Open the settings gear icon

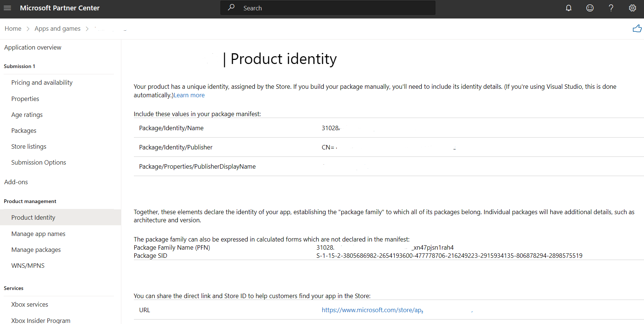(633, 8)
